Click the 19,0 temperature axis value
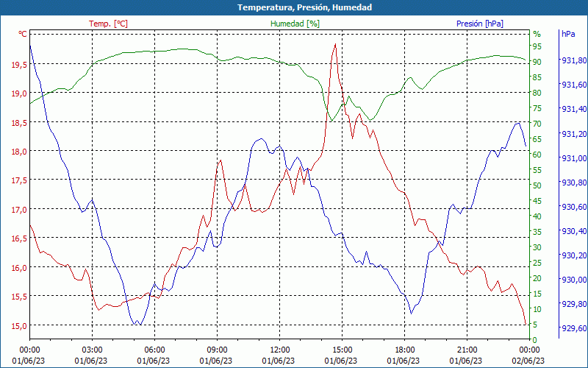The image size is (588, 368). point(19,93)
